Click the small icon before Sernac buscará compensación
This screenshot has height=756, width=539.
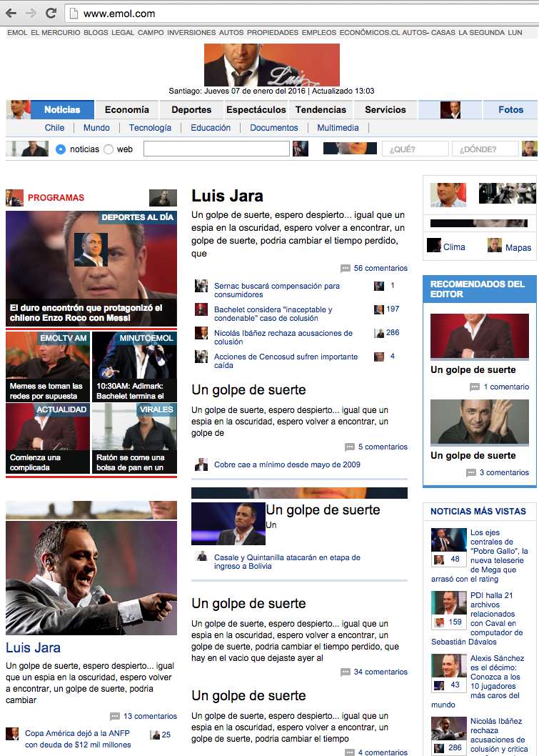tap(201, 286)
